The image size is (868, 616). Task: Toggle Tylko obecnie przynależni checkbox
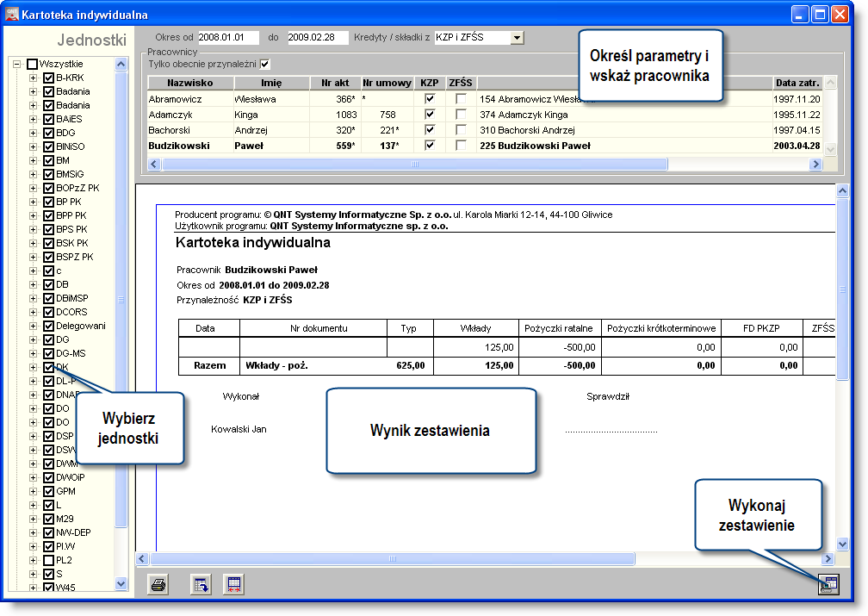pyautogui.click(x=265, y=65)
